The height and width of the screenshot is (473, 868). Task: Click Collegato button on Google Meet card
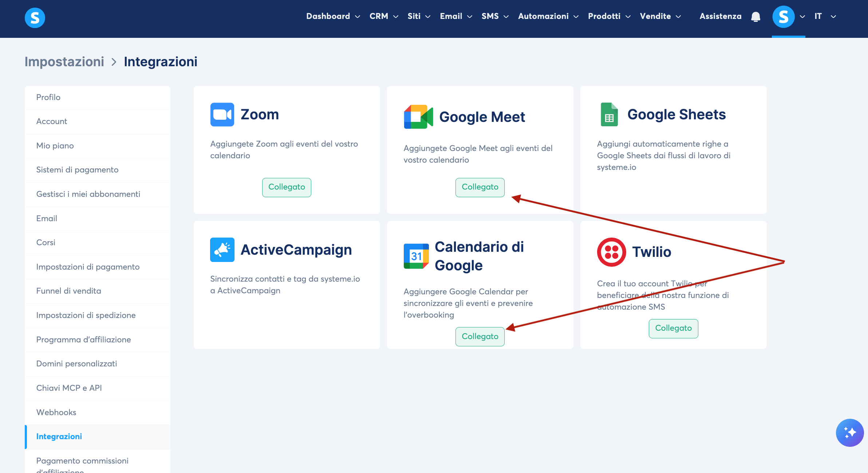pyautogui.click(x=480, y=187)
